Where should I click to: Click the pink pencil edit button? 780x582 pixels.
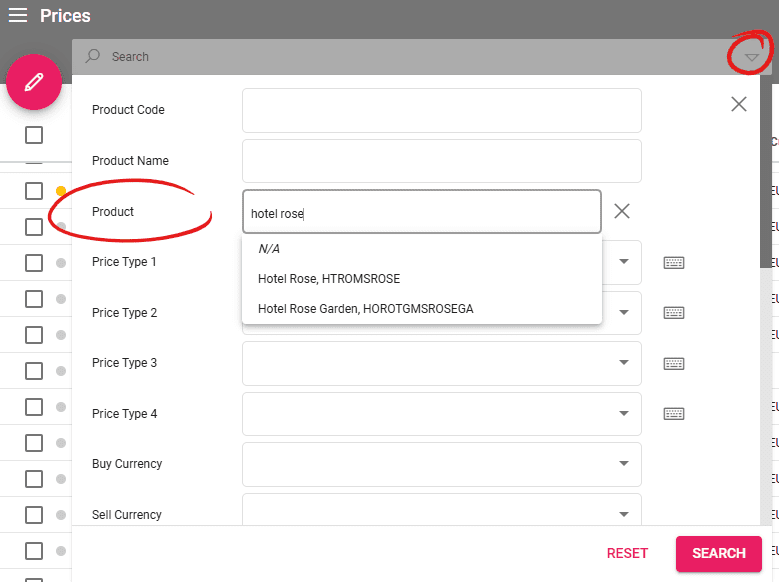tap(34, 82)
